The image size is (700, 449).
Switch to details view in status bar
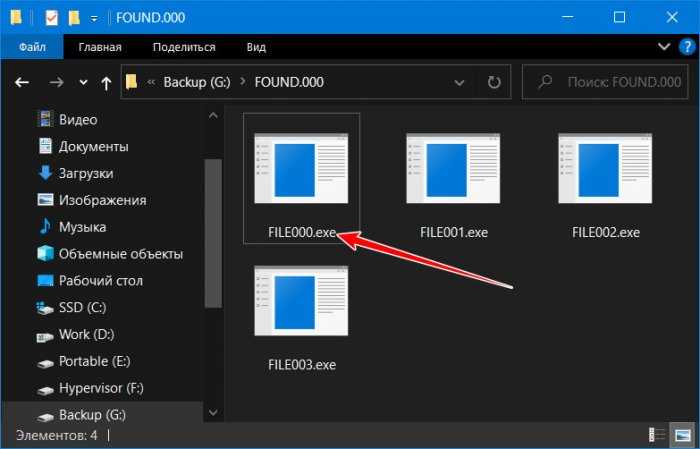click(656, 435)
